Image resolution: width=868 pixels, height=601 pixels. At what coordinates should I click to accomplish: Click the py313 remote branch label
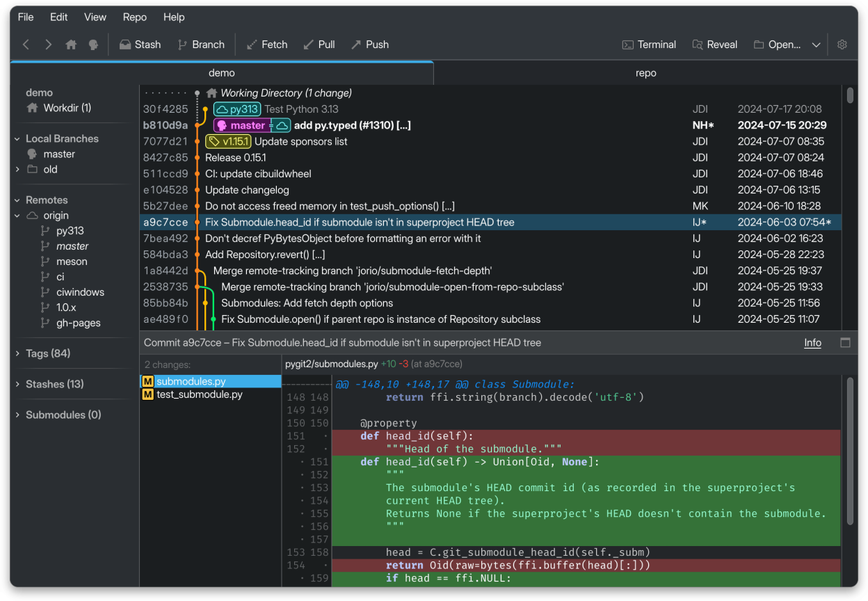click(x=236, y=109)
